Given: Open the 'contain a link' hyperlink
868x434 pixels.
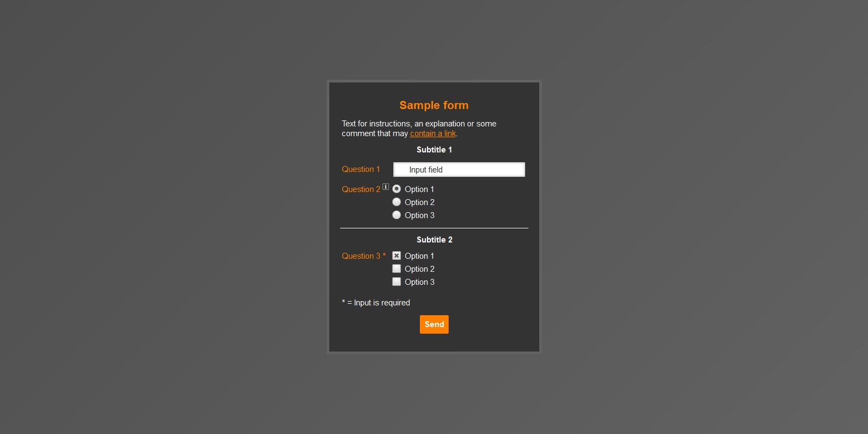Looking at the screenshot, I should tap(433, 133).
